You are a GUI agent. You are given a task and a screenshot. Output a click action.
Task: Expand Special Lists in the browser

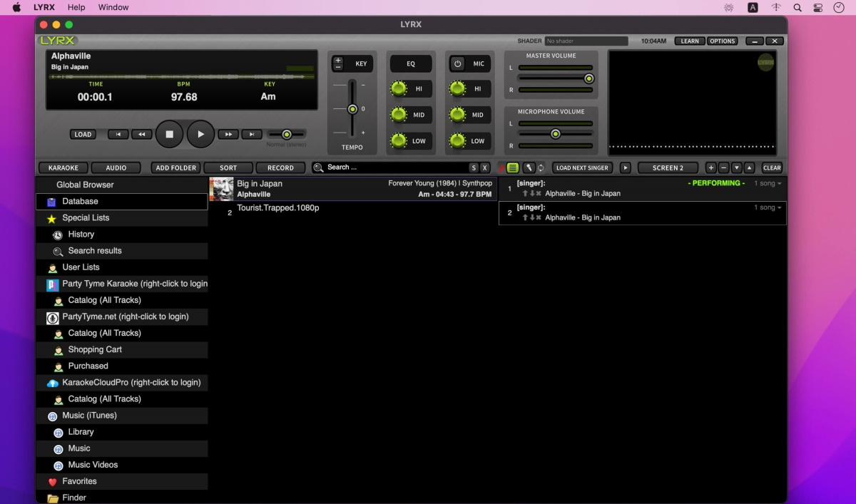tap(121, 218)
